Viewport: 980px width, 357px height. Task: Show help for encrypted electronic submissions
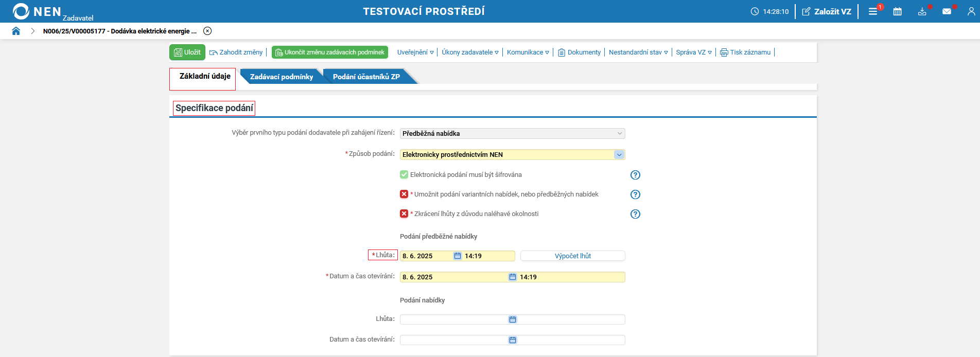(635, 175)
